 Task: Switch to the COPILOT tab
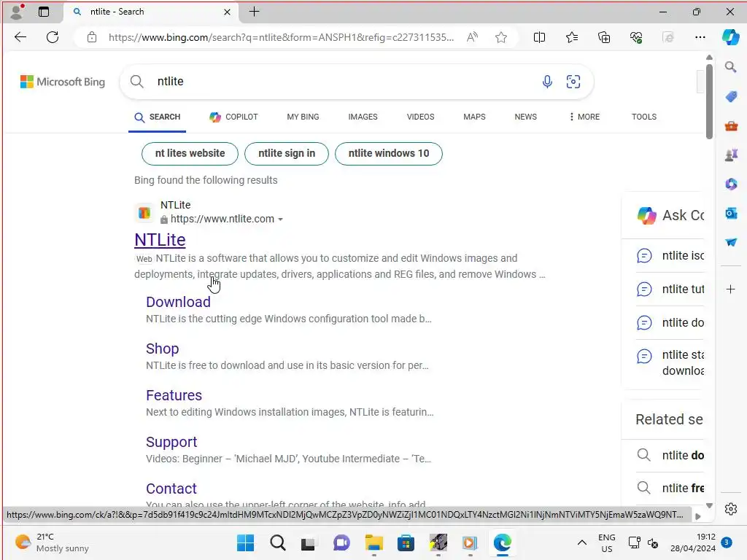pyautogui.click(x=233, y=117)
